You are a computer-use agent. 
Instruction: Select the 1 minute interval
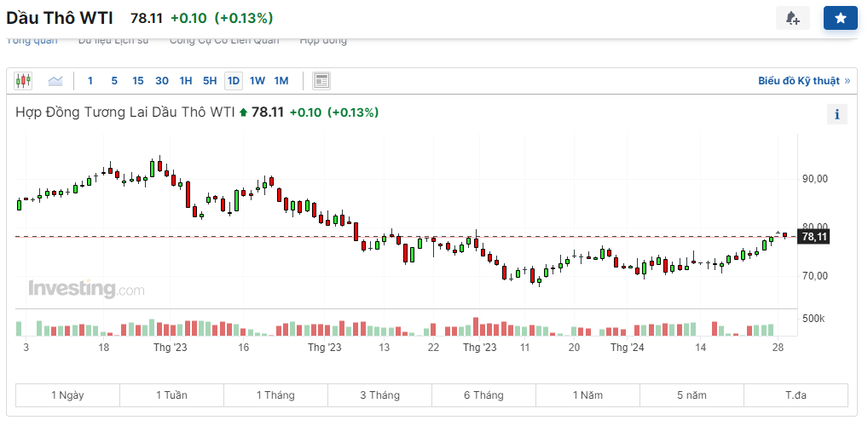90,81
